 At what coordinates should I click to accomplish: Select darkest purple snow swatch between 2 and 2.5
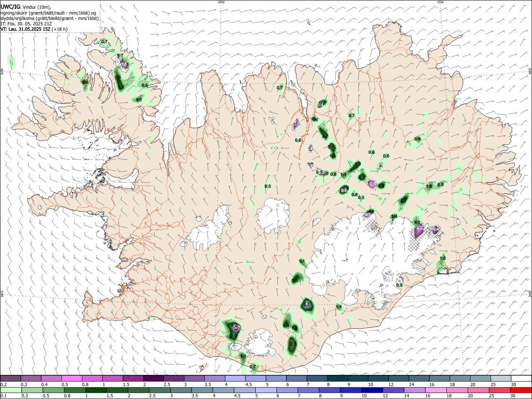(x=153, y=378)
